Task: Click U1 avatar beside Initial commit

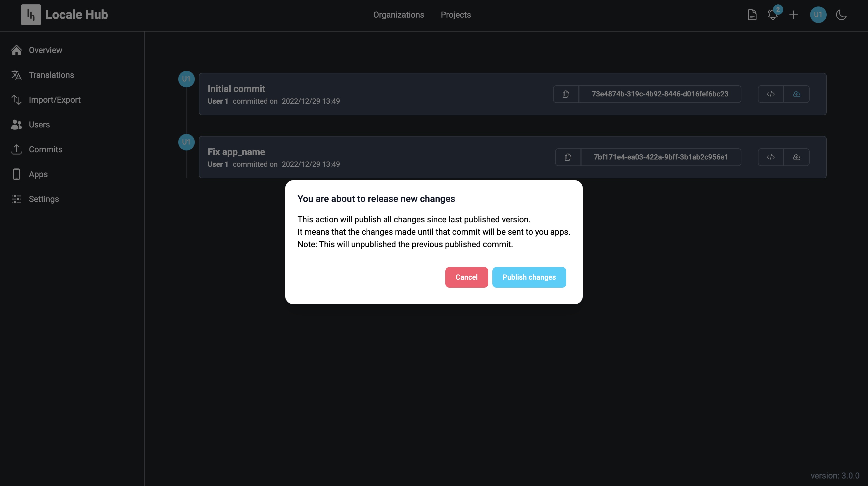Action: click(186, 79)
